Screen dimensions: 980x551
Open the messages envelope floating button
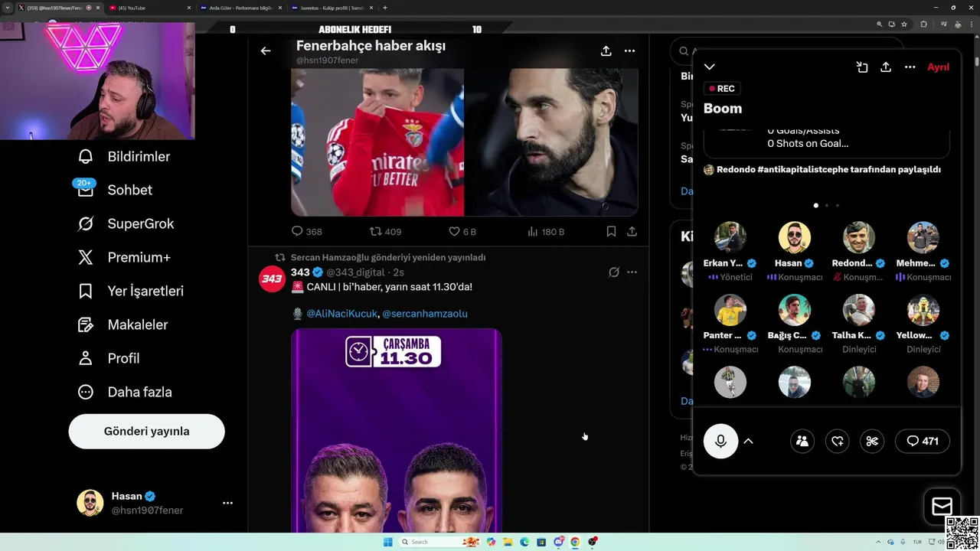(x=942, y=506)
